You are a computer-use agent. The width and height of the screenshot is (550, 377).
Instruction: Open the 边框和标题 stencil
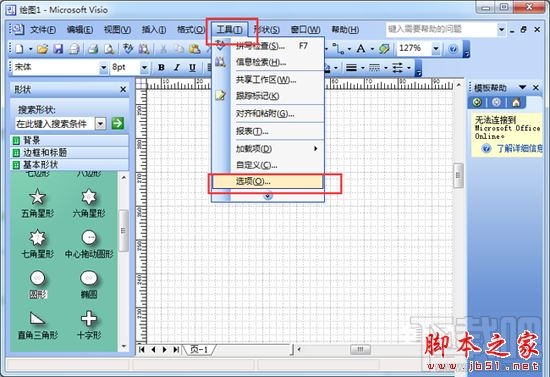[69, 153]
